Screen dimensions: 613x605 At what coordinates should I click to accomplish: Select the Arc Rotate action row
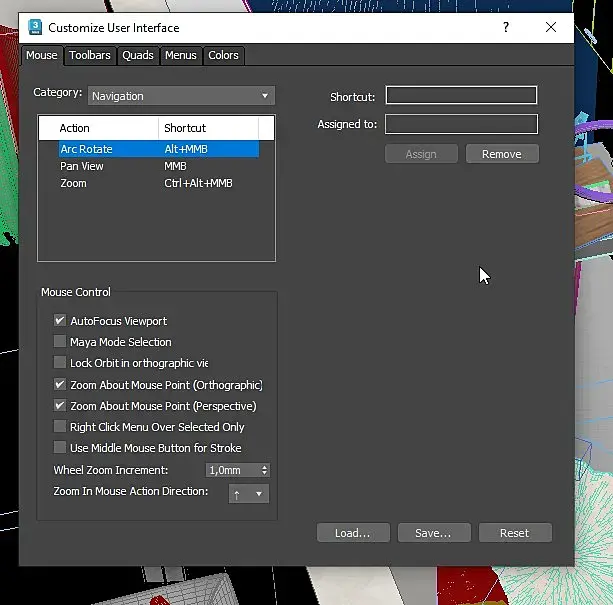pos(159,149)
